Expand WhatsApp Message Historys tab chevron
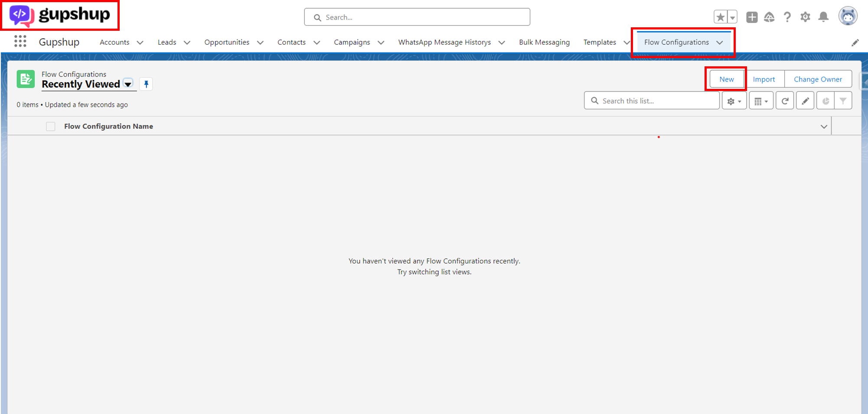This screenshot has width=868, height=414. [502, 42]
